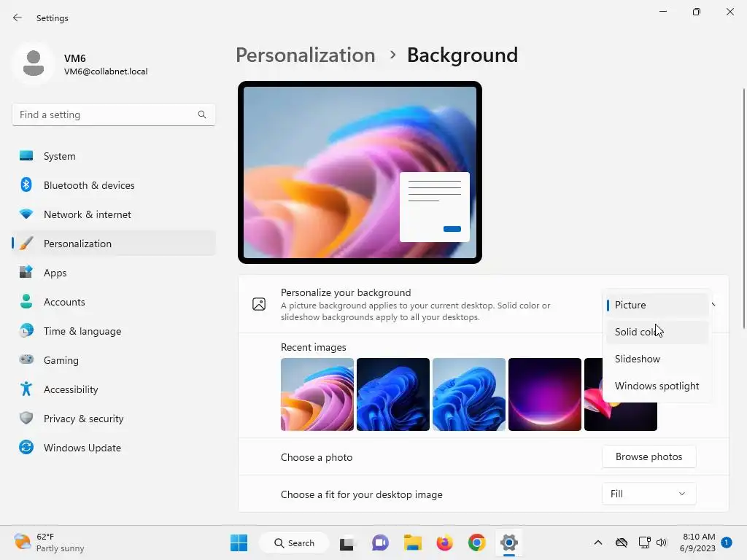Open Bluetooth & devices icon
747x560 pixels.
26,184
